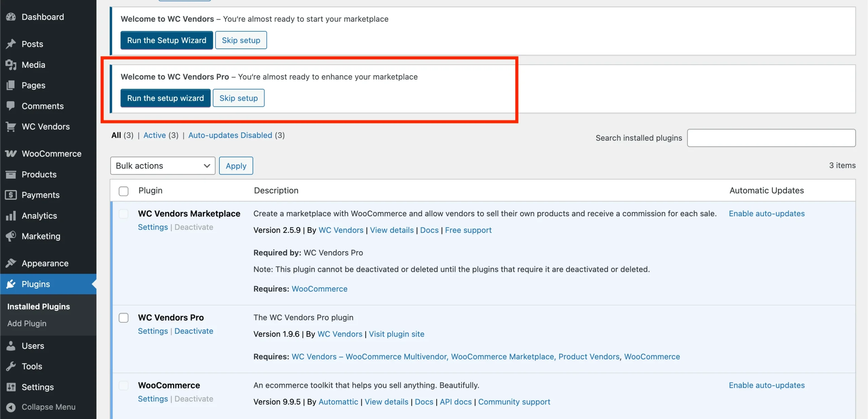The height and width of the screenshot is (419, 868).
Task: Sort by Plugin column header
Action: point(151,191)
